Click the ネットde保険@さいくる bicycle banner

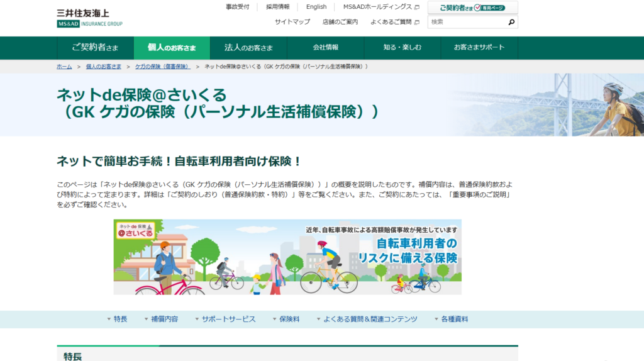coord(287,257)
